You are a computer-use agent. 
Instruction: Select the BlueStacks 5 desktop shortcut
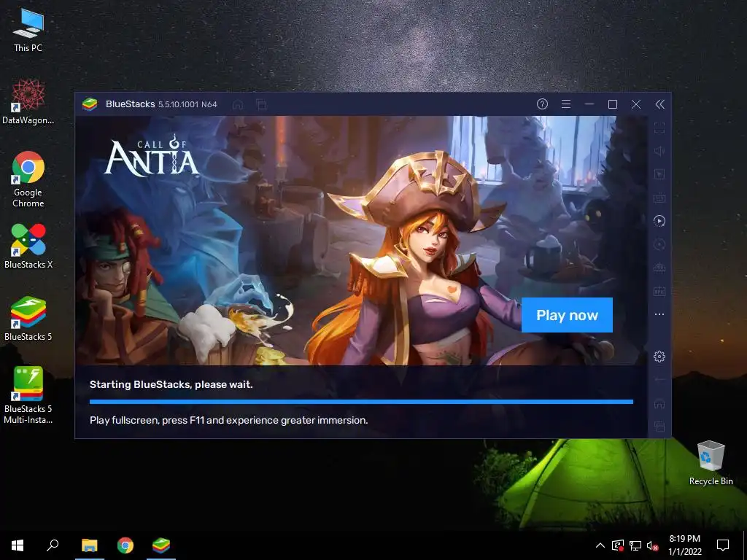28,319
